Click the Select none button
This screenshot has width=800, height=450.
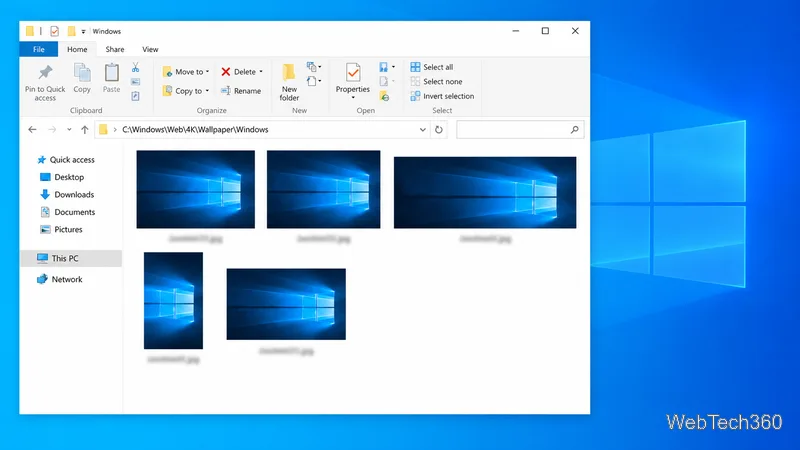pyautogui.click(x=436, y=81)
